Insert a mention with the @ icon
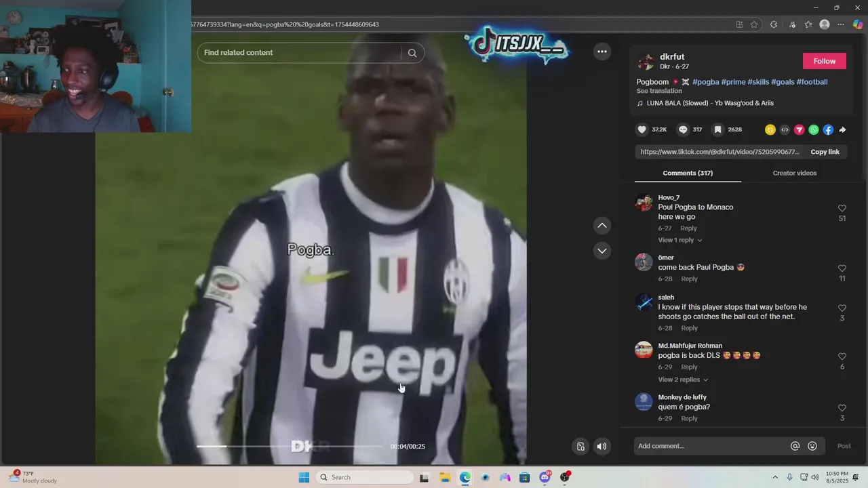The image size is (868, 488). point(795,446)
